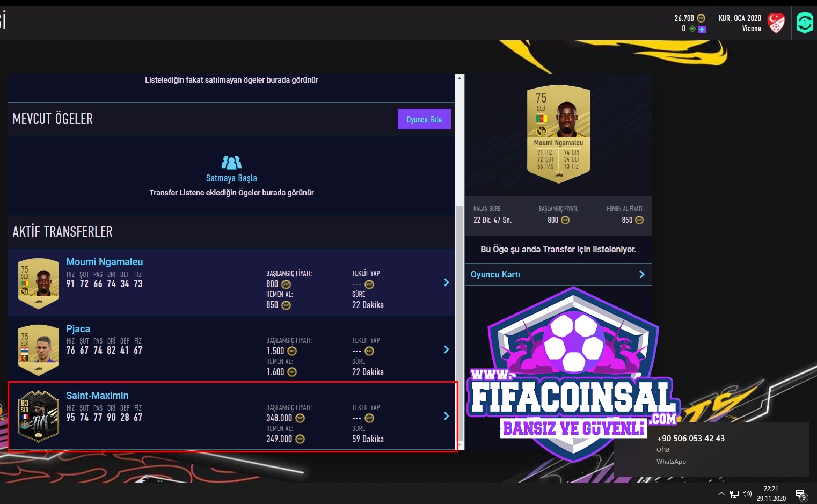Open Windows notification center icon
The image size is (817, 504).
(x=801, y=494)
